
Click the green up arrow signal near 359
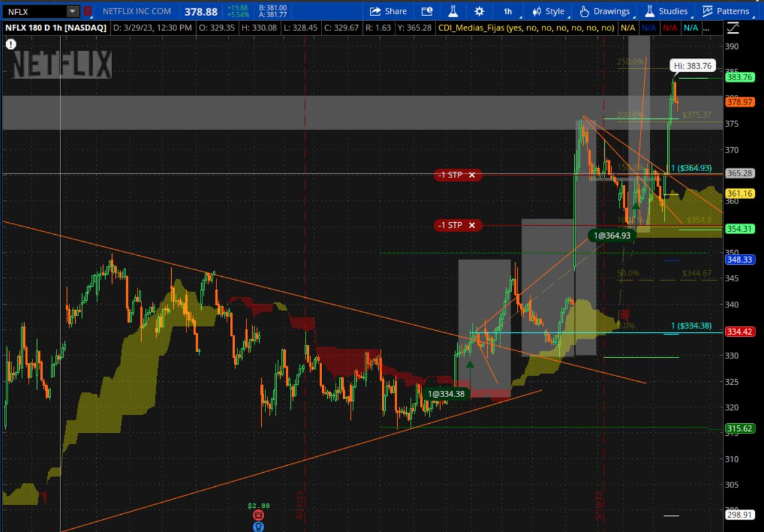(635, 206)
